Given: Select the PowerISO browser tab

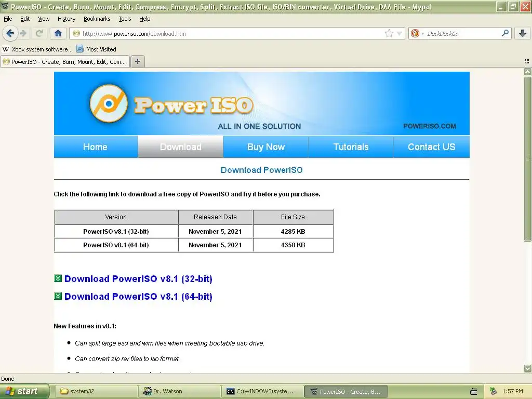Looking at the screenshot, I should (65, 62).
